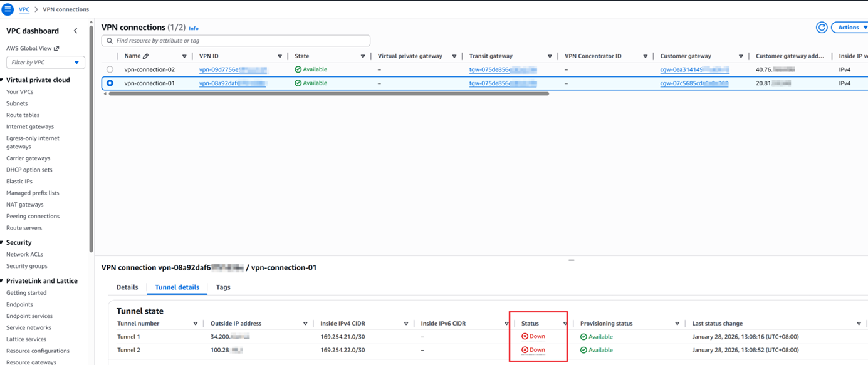Open Route tables in sidebar
868x365 pixels.
(x=23, y=115)
